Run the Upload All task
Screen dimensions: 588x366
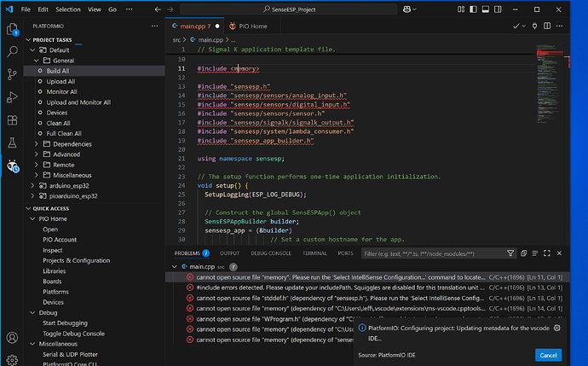(61, 81)
